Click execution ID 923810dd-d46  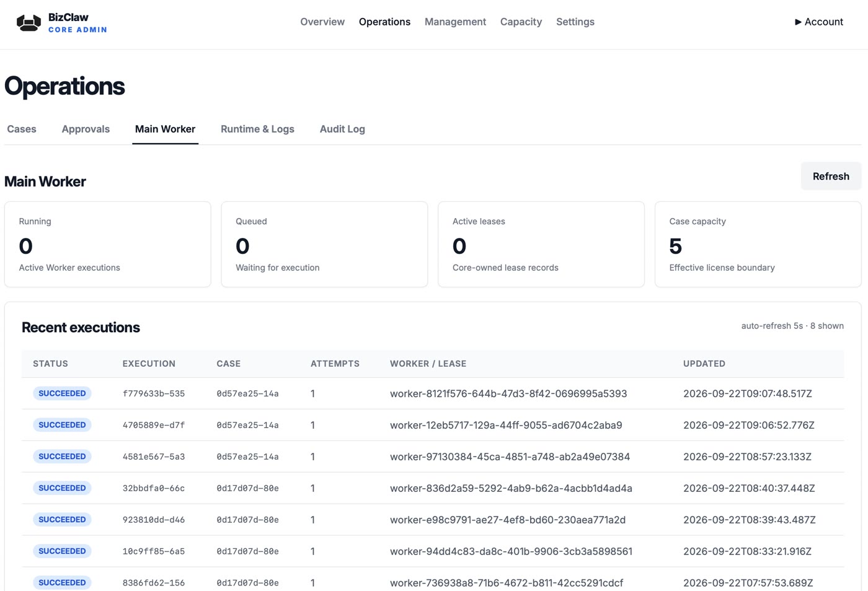(x=154, y=520)
